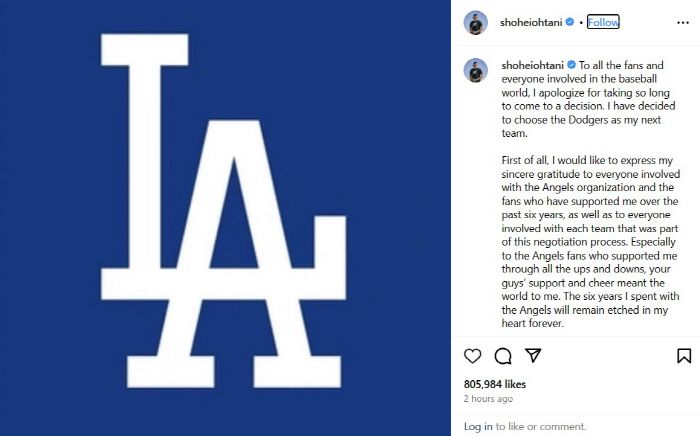
Task: Click the "Log in" link
Action: (478, 426)
